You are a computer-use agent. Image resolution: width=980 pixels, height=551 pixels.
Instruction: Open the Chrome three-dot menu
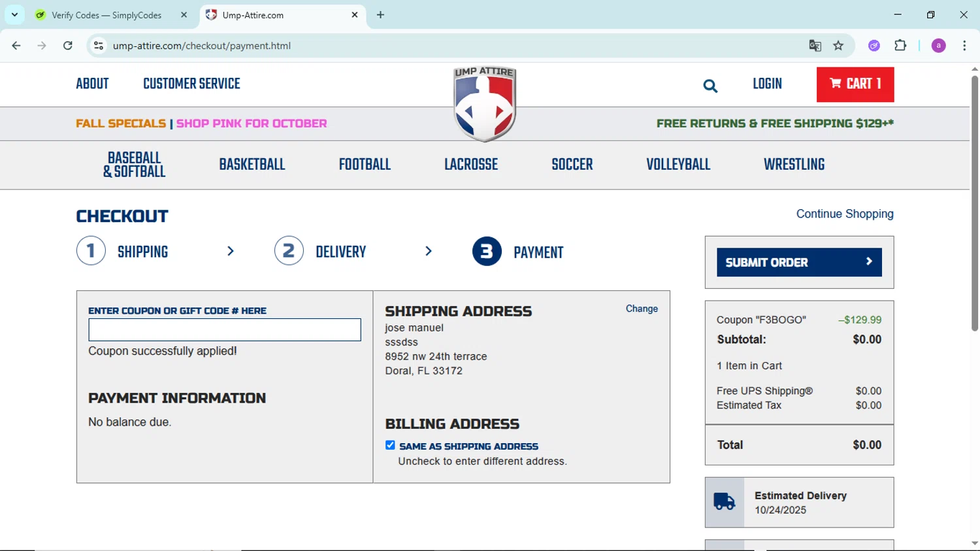(964, 46)
